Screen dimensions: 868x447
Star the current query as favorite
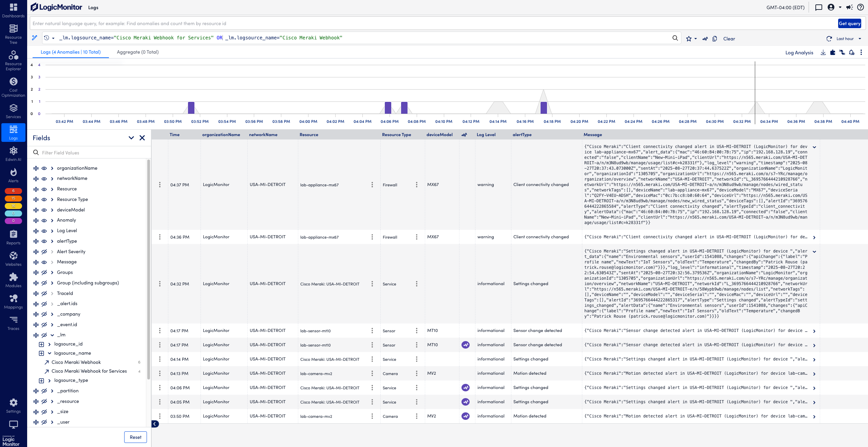(x=689, y=38)
